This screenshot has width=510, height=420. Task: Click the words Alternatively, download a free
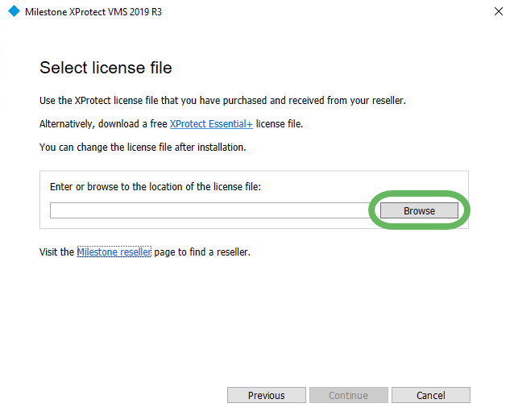click(x=103, y=124)
